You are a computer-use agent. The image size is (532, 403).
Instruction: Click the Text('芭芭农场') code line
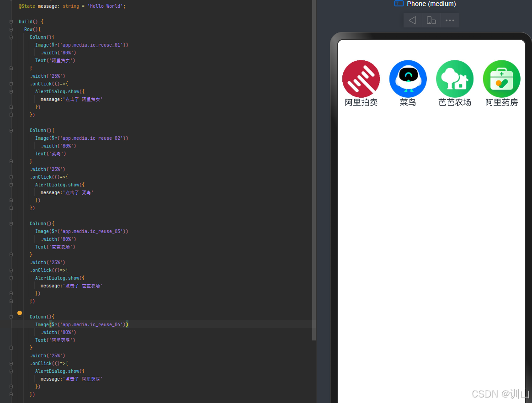(55, 247)
